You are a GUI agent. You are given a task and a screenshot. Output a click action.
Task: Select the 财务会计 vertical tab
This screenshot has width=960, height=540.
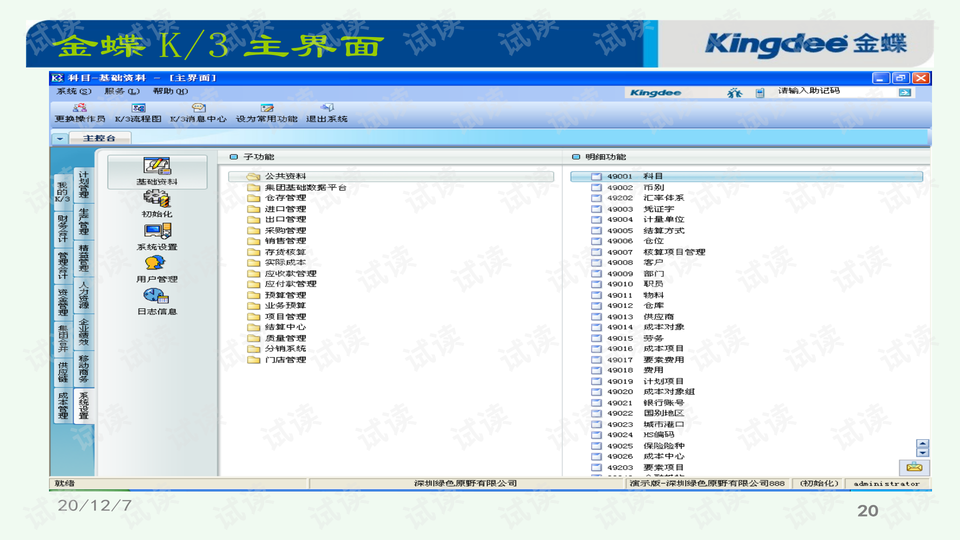(x=62, y=227)
